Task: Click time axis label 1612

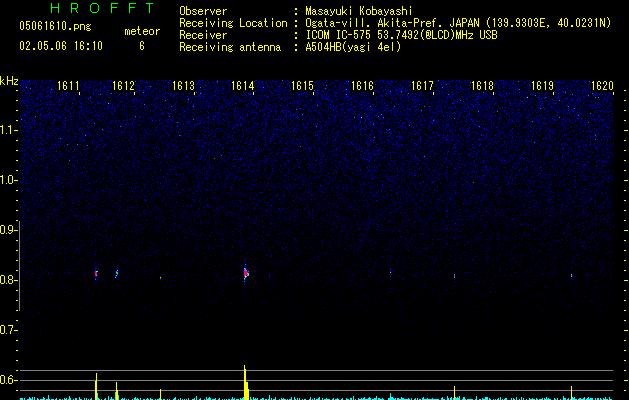Action: 123,86
